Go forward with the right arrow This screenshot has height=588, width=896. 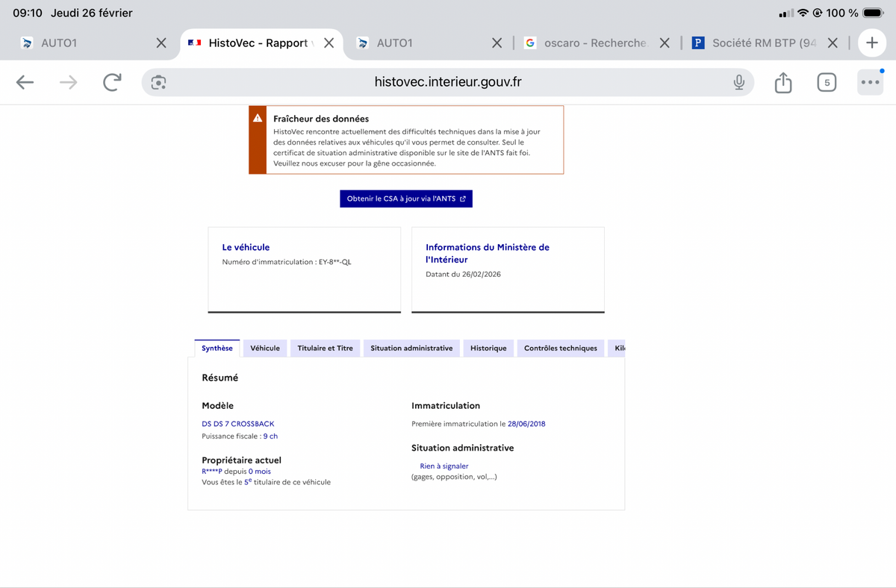68,82
